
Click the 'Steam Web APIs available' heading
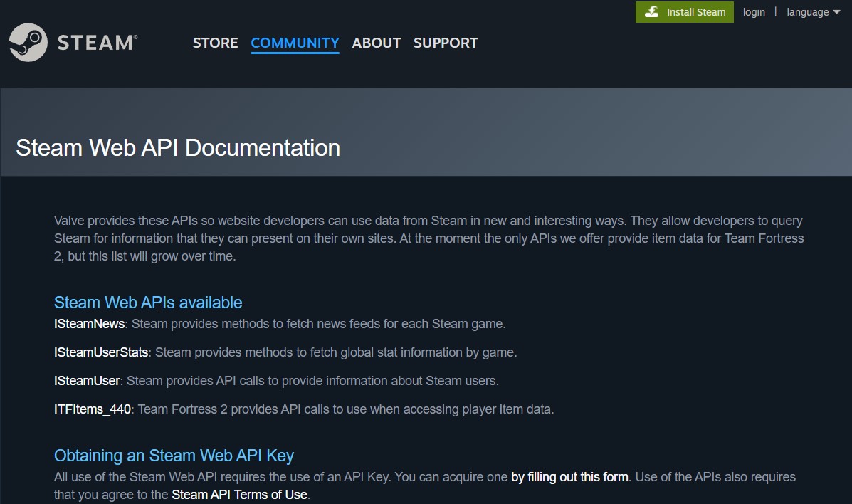click(148, 303)
